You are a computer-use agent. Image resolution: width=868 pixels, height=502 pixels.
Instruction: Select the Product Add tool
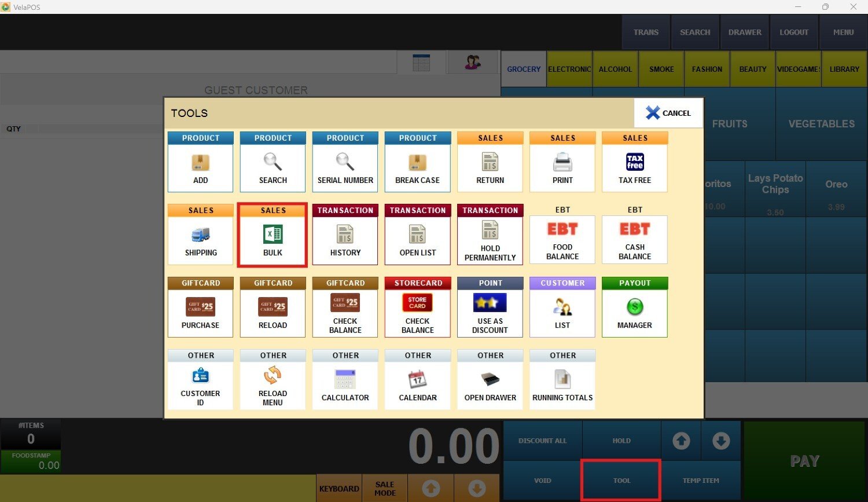[x=200, y=163]
